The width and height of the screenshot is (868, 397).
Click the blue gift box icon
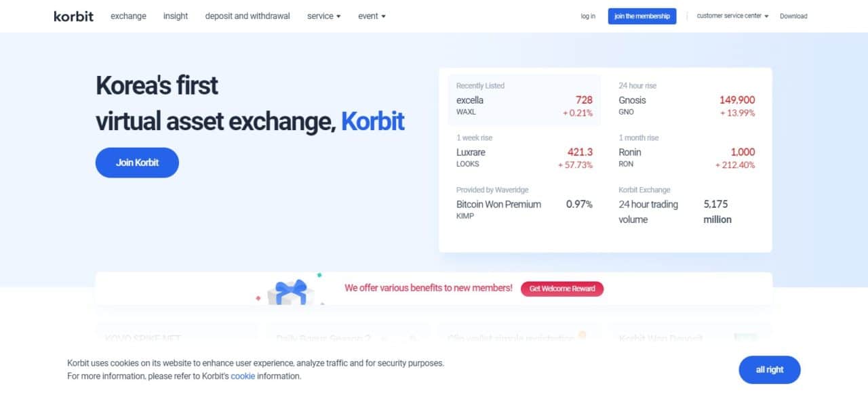291,291
